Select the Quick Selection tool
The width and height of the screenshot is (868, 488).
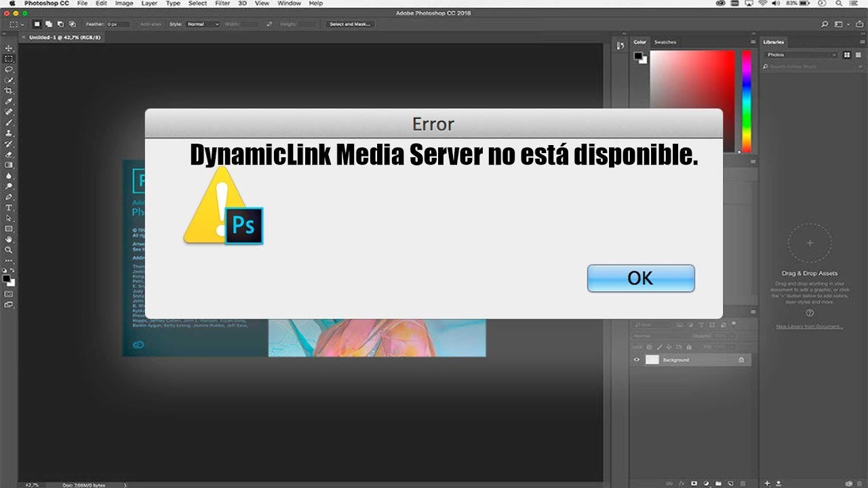pyautogui.click(x=9, y=80)
